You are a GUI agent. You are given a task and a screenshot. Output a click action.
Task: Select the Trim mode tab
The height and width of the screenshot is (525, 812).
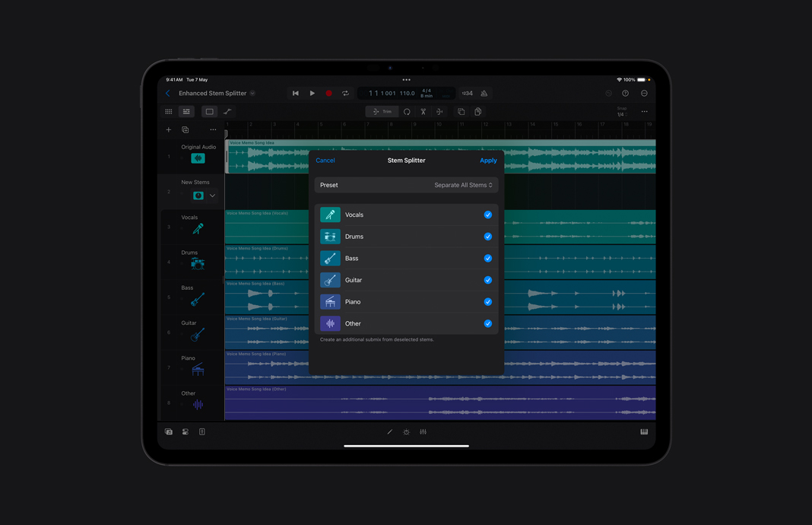click(382, 111)
